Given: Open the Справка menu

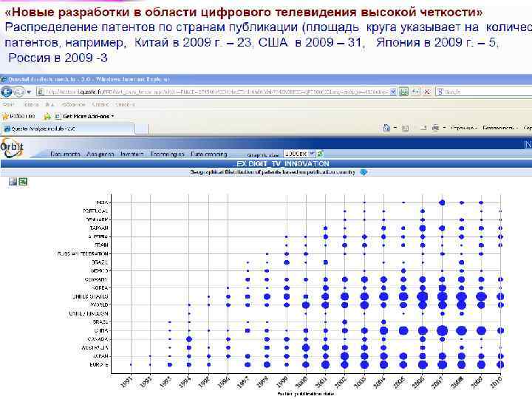Looking at the screenshot, I should point(125,104).
